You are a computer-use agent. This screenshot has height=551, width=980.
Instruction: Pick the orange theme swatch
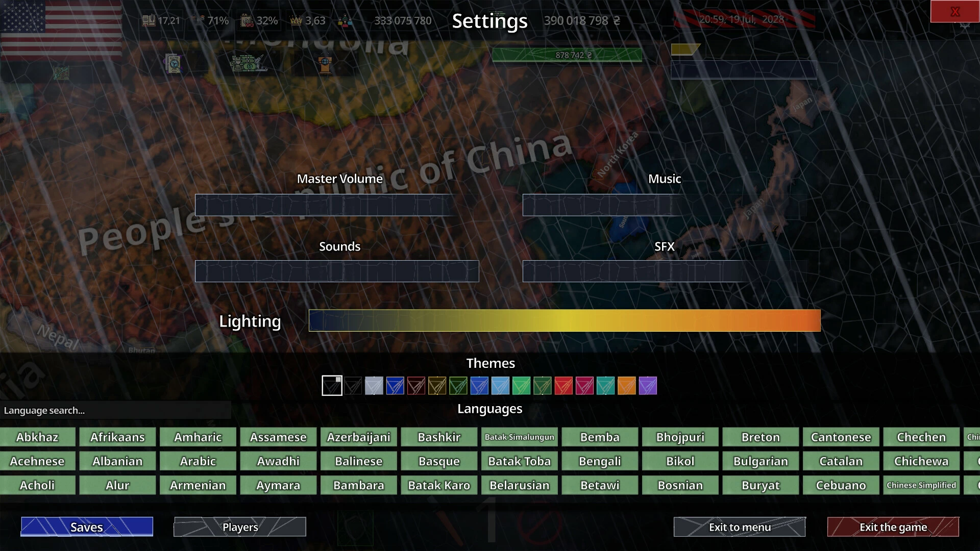click(626, 386)
